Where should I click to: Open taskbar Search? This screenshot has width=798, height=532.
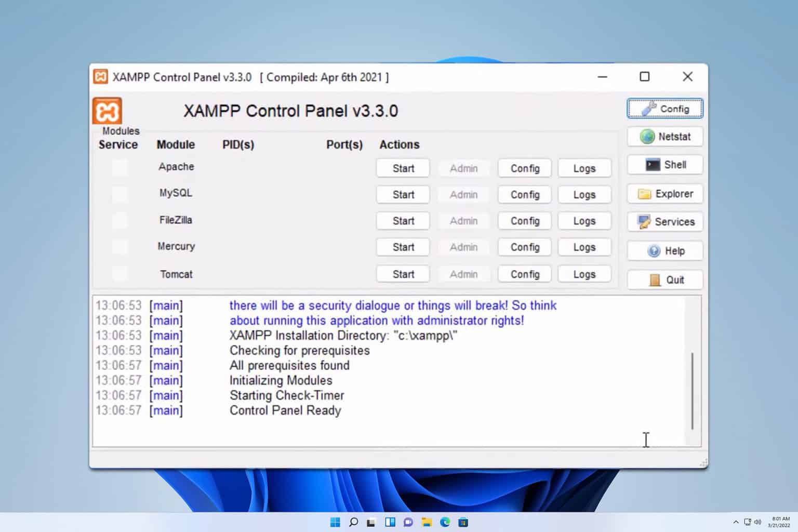coord(353,522)
